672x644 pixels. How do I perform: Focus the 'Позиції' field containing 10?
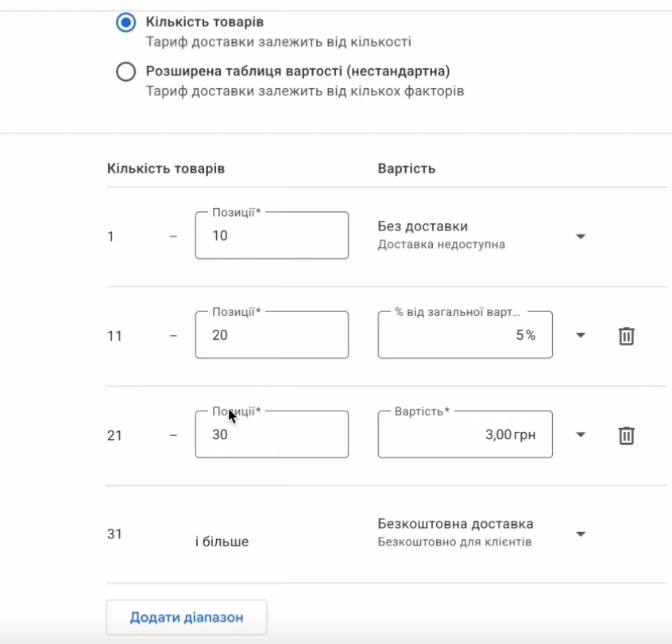click(x=272, y=236)
